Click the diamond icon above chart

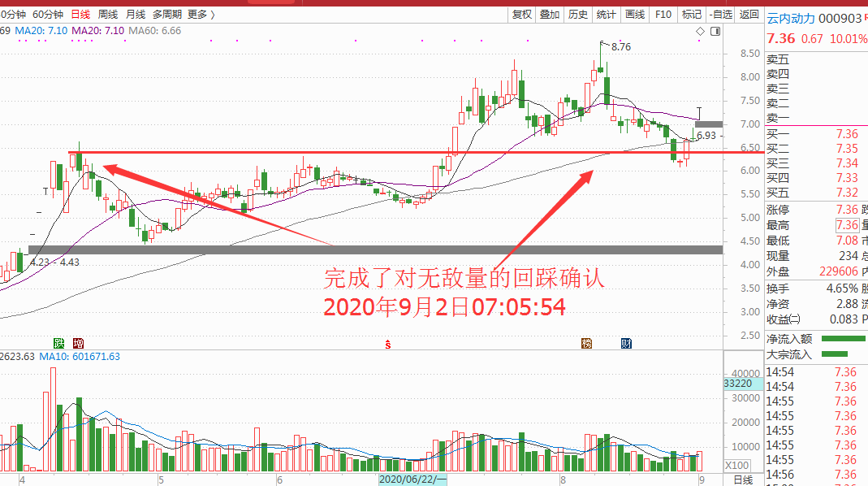(x=700, y=32)
